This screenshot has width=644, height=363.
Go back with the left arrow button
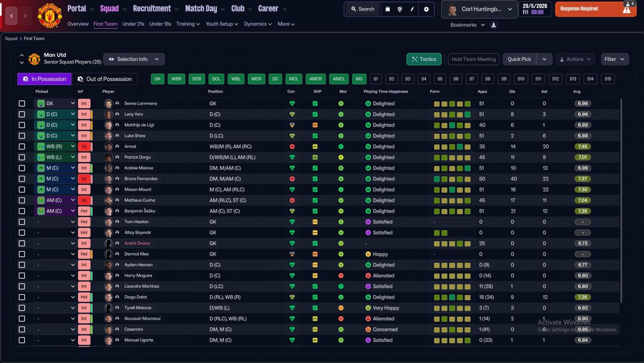click(12, 16)
